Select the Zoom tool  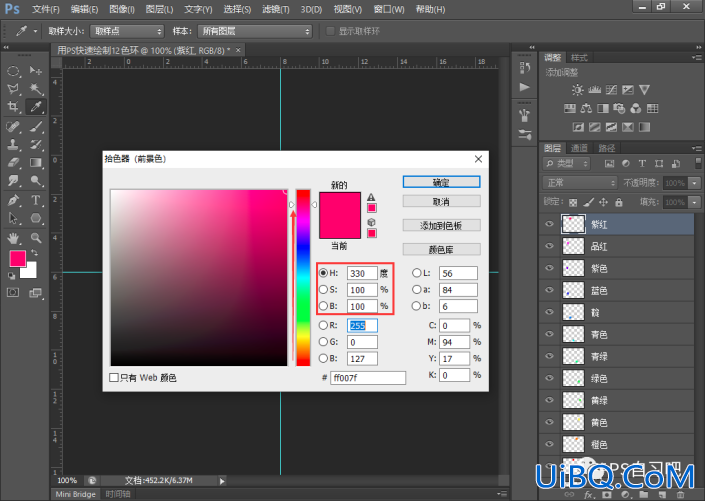(36, 238)
